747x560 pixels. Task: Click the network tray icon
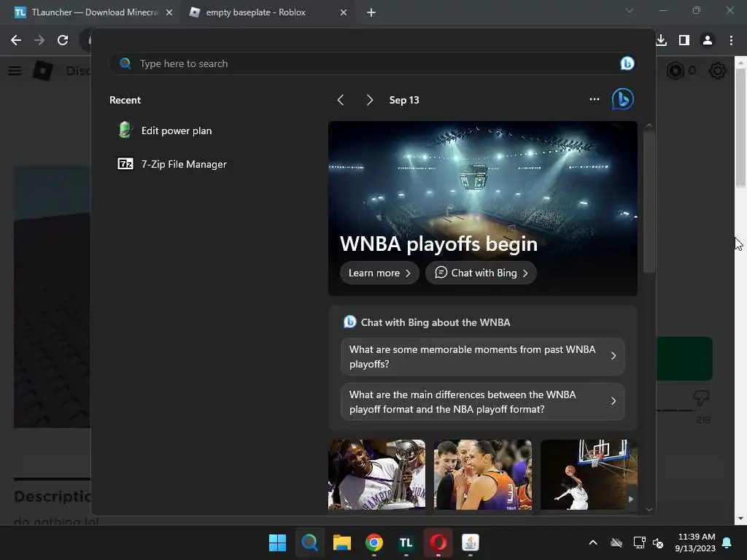point(639,542)
